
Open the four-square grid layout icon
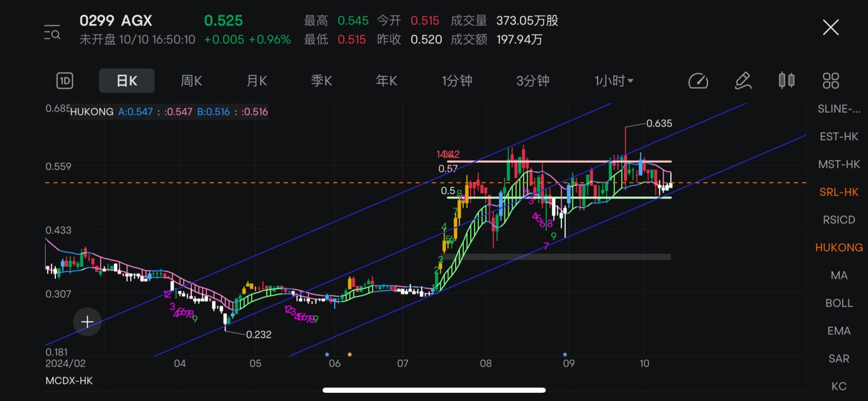pos(831,81)
